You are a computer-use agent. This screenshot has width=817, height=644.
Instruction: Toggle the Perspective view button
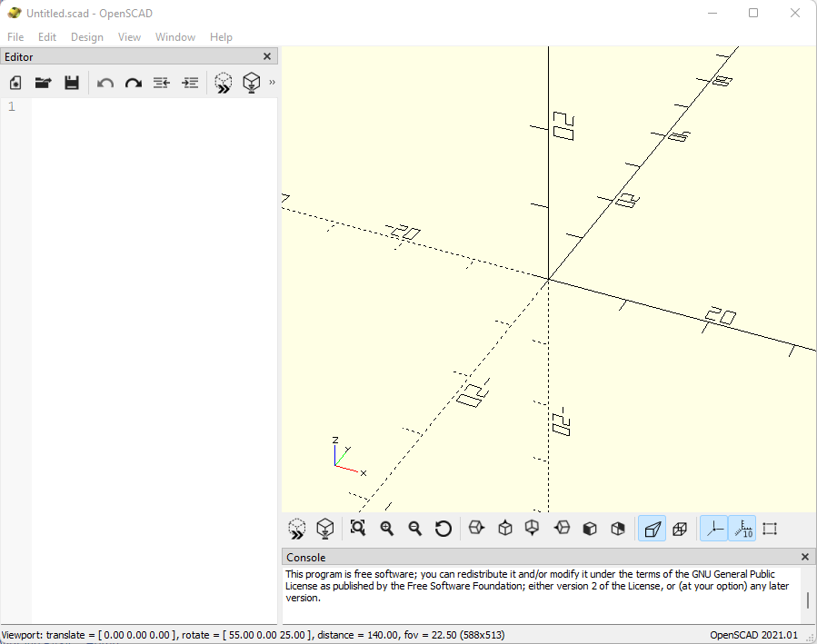pos(653,529)
